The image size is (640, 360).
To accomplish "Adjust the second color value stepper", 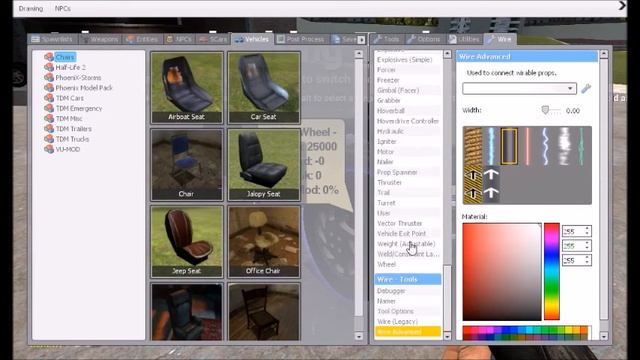I will [x=587, y=246].
